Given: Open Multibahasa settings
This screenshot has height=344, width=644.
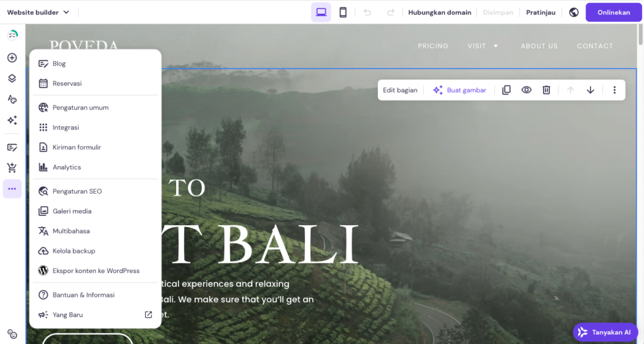Looking at the screenshot, I should click(96, 231).
